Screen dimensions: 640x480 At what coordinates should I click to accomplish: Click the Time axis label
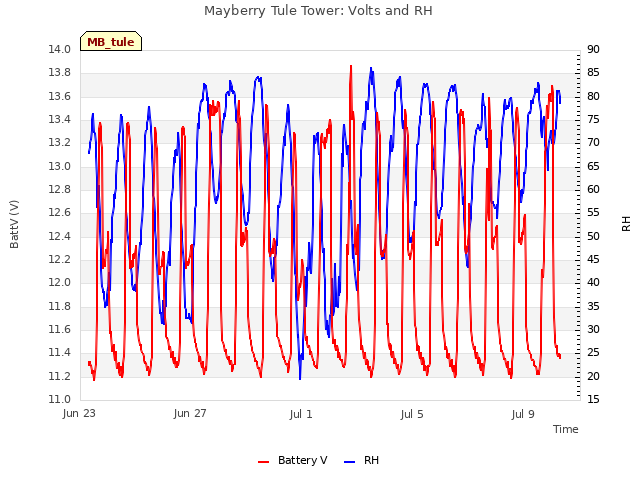pos(566,429)
